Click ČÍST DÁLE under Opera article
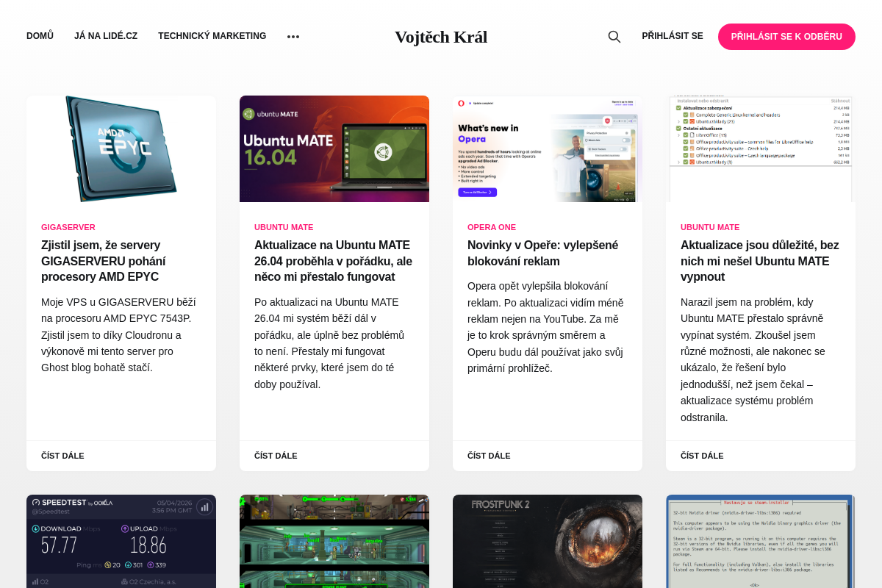The width and height of the screenshot is (882, 588). pos(489,456)
